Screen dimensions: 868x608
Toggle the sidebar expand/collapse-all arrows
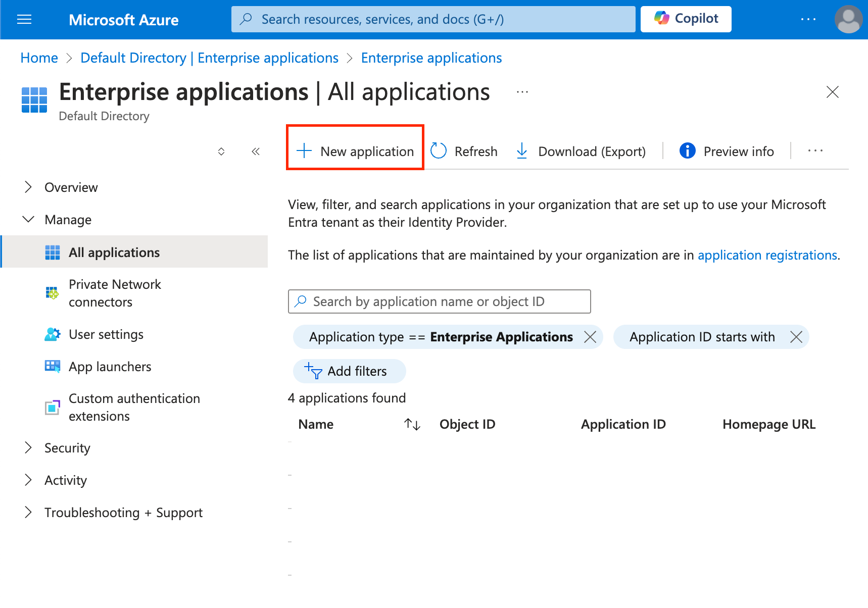tap(221, 151)
